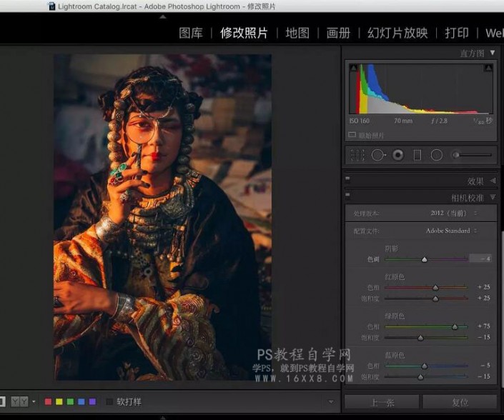Click the Lightroom document icon in the title bar

(51, 6)
